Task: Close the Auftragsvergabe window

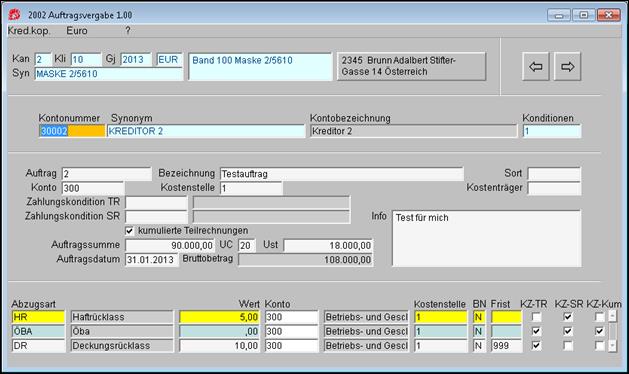Action: tap(609, 15)
